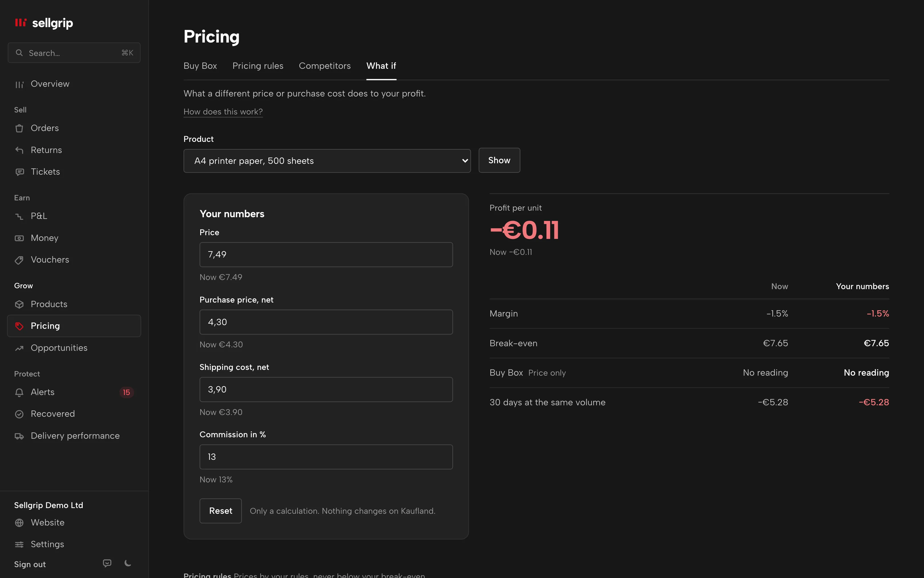Click the search magnifier icon

coord(19,53)
